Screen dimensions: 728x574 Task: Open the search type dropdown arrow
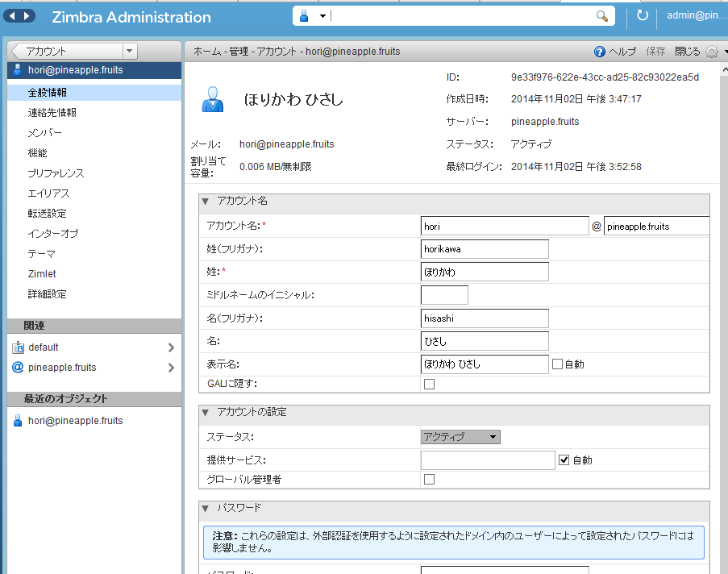click(322, 16)
